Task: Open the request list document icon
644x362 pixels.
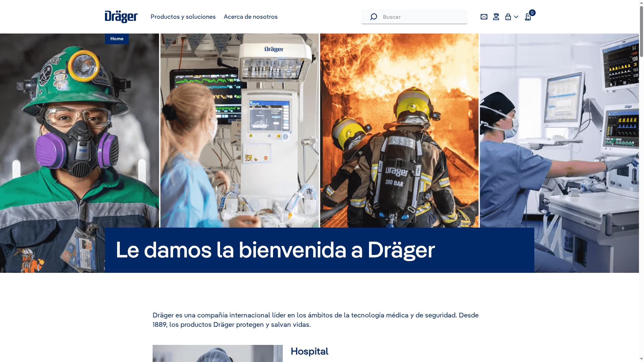Action: (x=527, y=17)
